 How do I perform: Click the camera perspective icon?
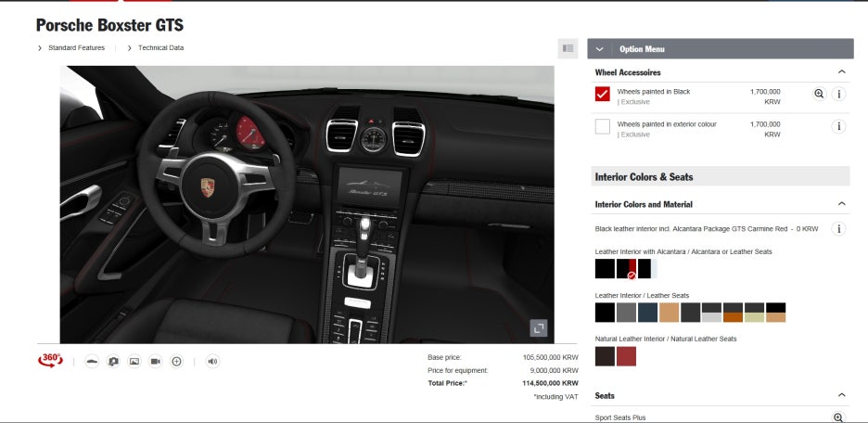point(113,362)
